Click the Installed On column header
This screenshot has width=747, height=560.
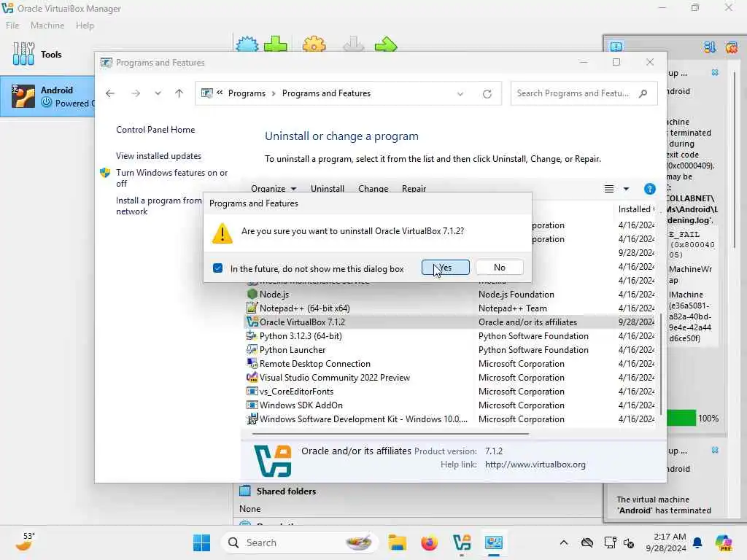pos(635,209)
